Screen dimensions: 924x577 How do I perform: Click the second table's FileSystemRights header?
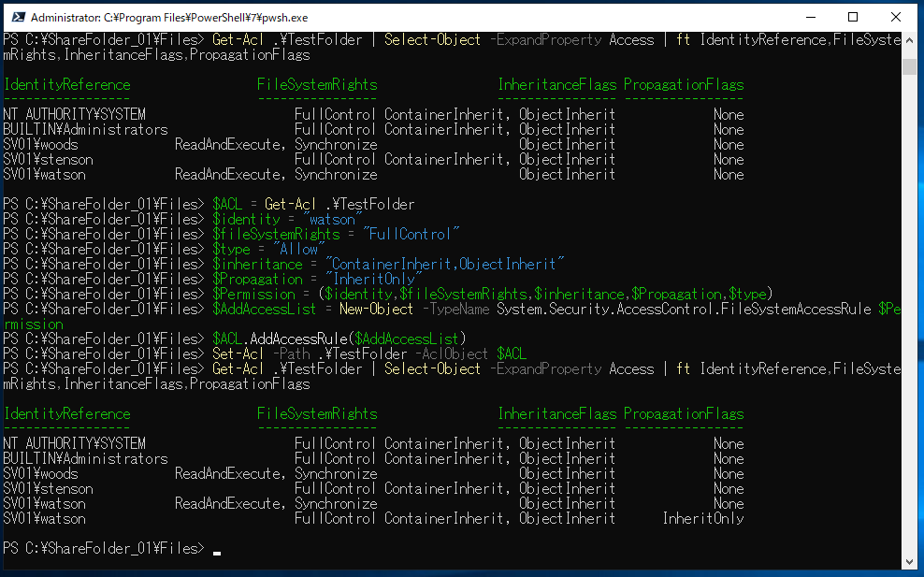(317, 414)
